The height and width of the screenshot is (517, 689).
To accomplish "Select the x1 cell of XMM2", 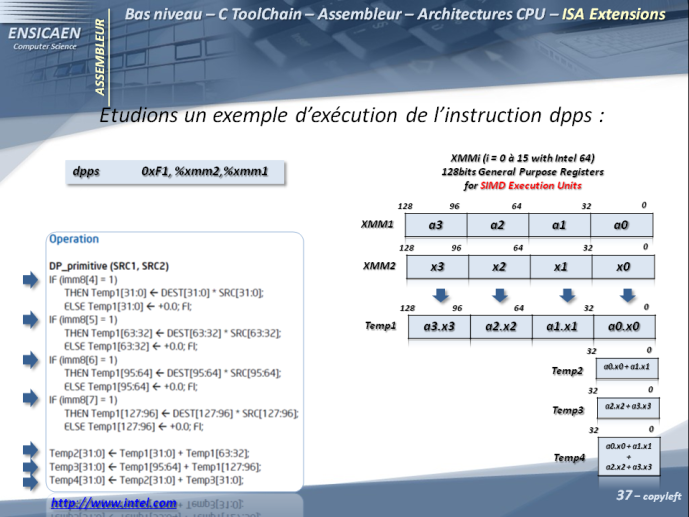I will pyautogui.click(x=562, y=267).
